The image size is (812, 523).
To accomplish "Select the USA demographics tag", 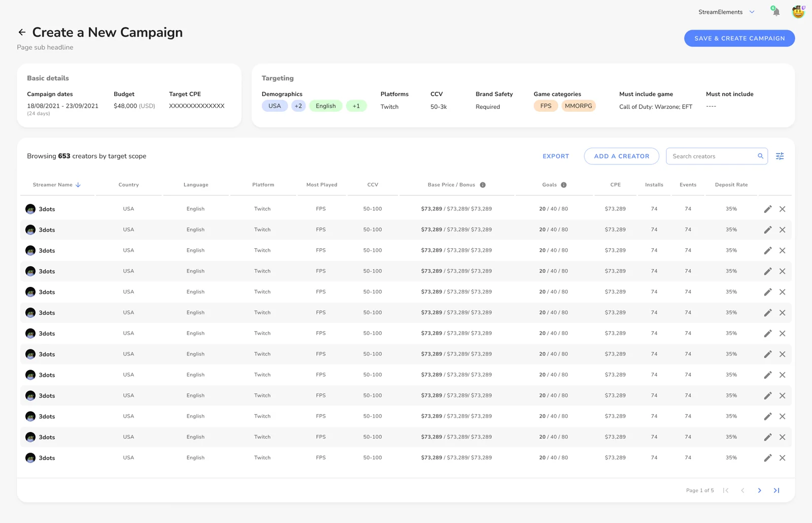I will [275, 106].
